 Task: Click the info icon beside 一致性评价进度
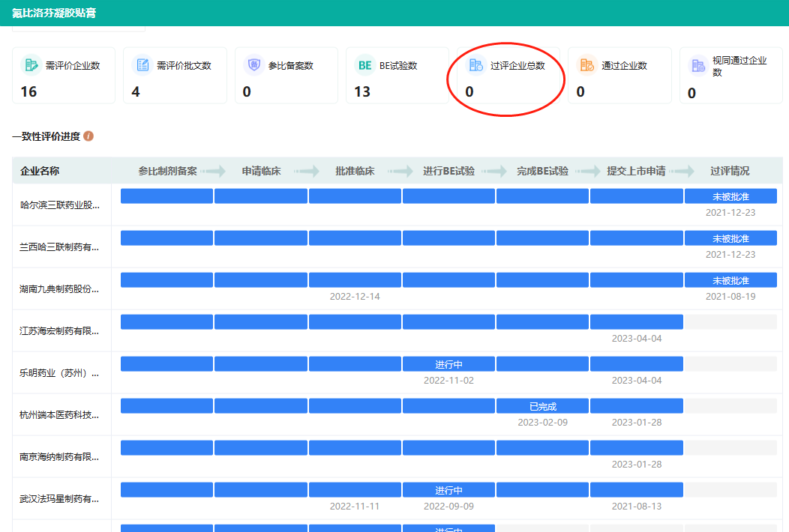click(x=88, y=136)
